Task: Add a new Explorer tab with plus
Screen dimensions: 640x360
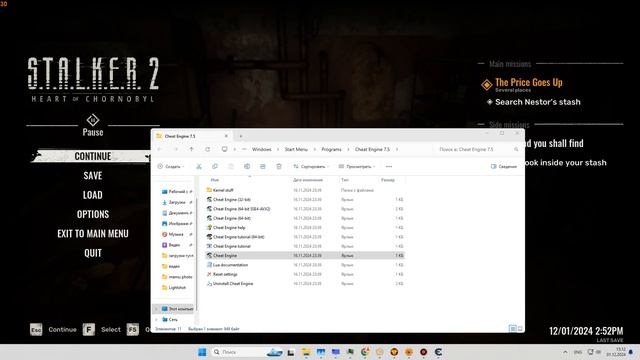Action: [x=241, y=136]
